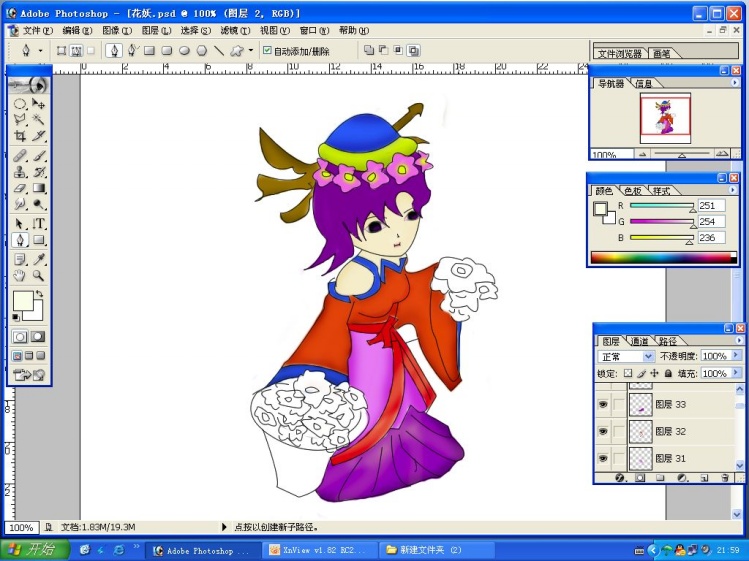The image size is (749, 561).
Task: Select the Line tool in options bar
Action: (219, 51)
